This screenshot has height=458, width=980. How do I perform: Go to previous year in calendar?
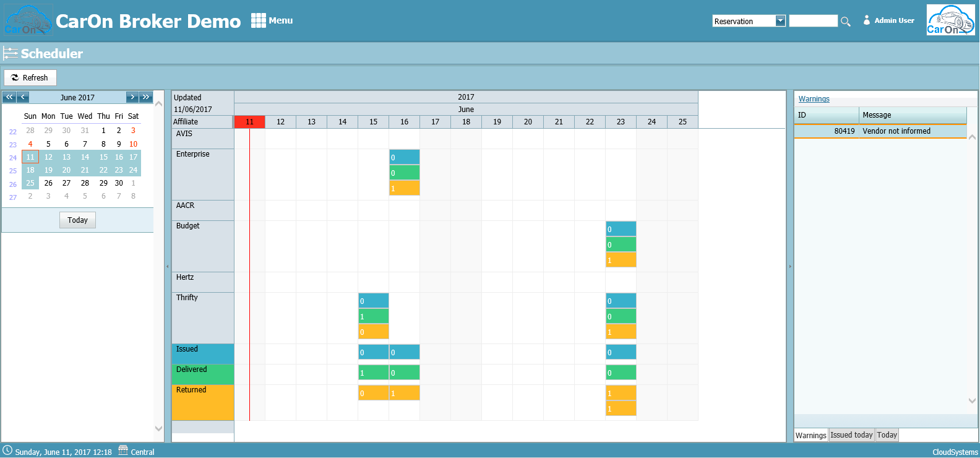coord(9,97)
